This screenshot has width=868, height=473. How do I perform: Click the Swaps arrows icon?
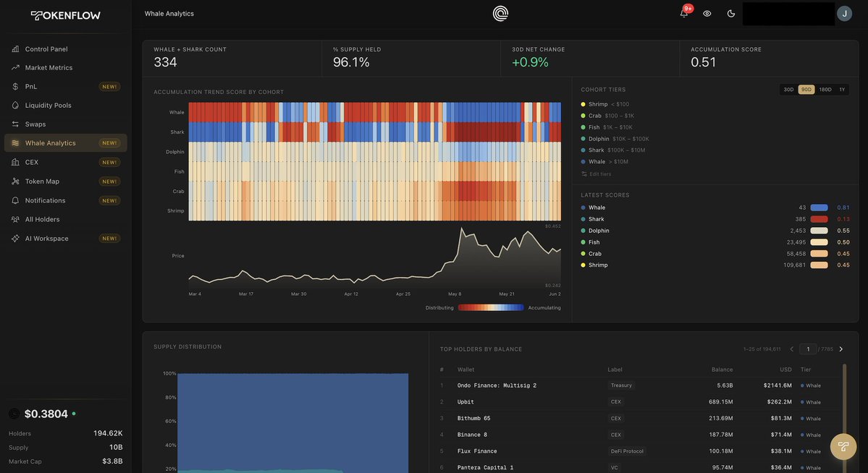point(15,124)
